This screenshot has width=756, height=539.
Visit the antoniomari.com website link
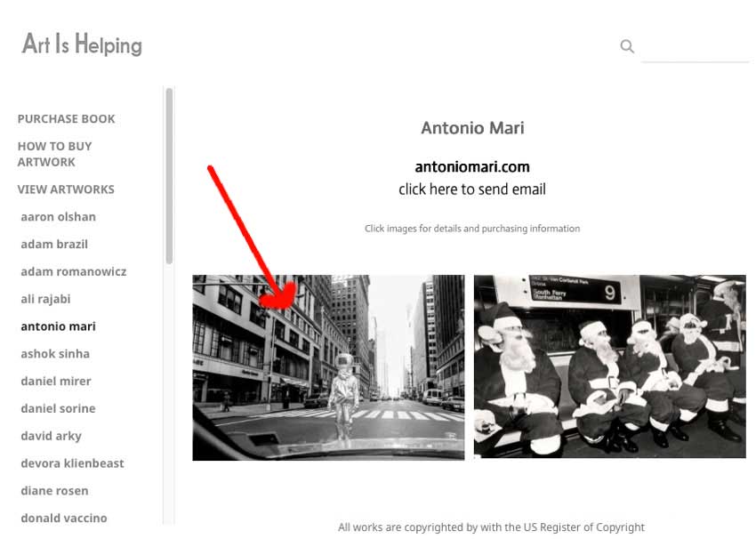tap(471, 167)
